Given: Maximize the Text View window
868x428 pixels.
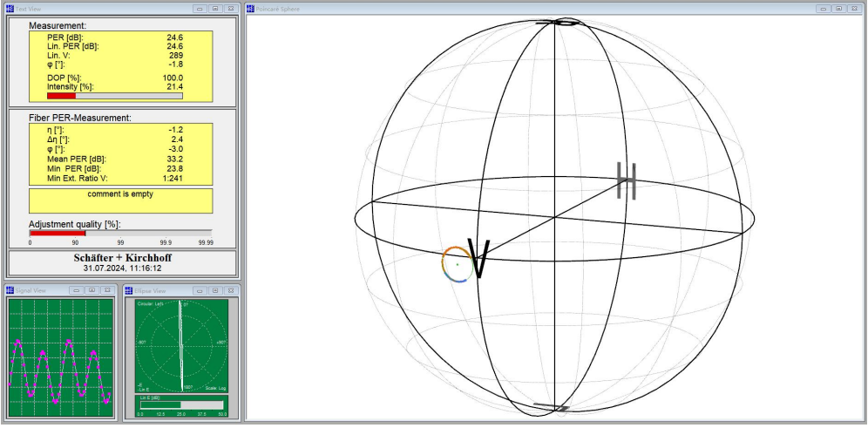Looking at the screenshot, I should pos(216,9).
